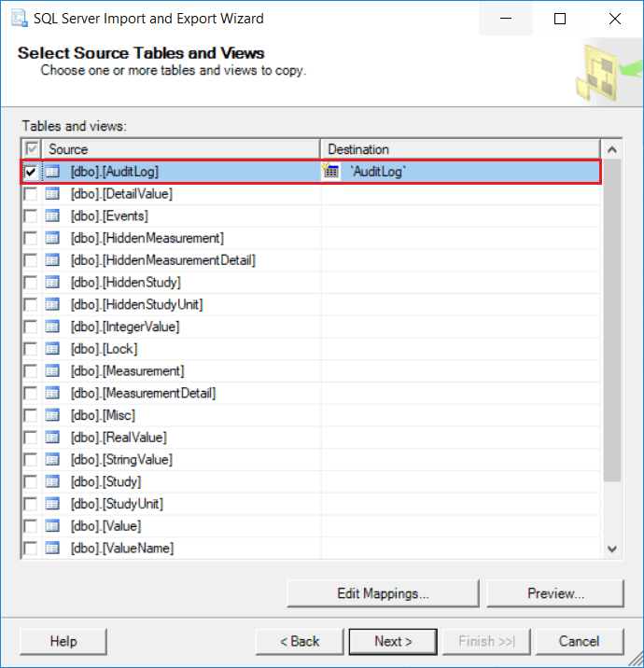Click the table icon beside [dbo].[Misc]
The height and width of the screenshot is (668, 644).
pos(52,415)
